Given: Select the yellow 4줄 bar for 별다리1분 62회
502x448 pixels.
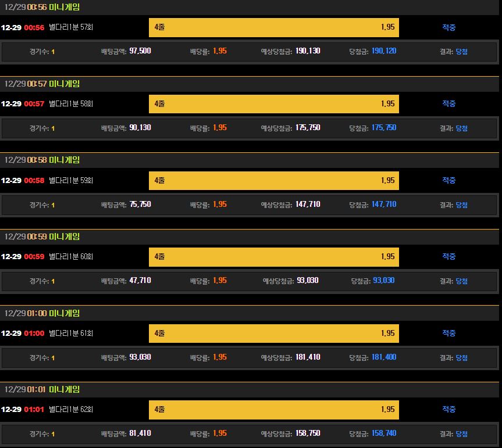Looking at the screenshot, I should tap(273, 410).
